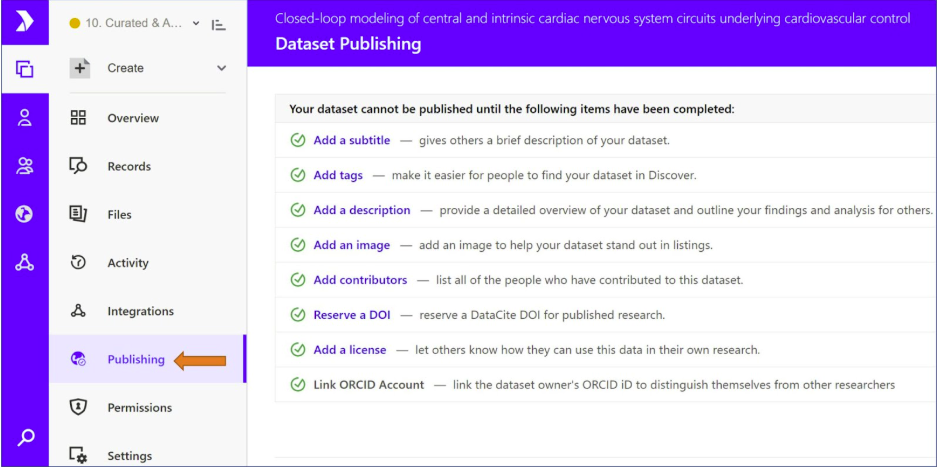Open the single-user profile icon in rail
939x468 pixels.
[25, 118]
